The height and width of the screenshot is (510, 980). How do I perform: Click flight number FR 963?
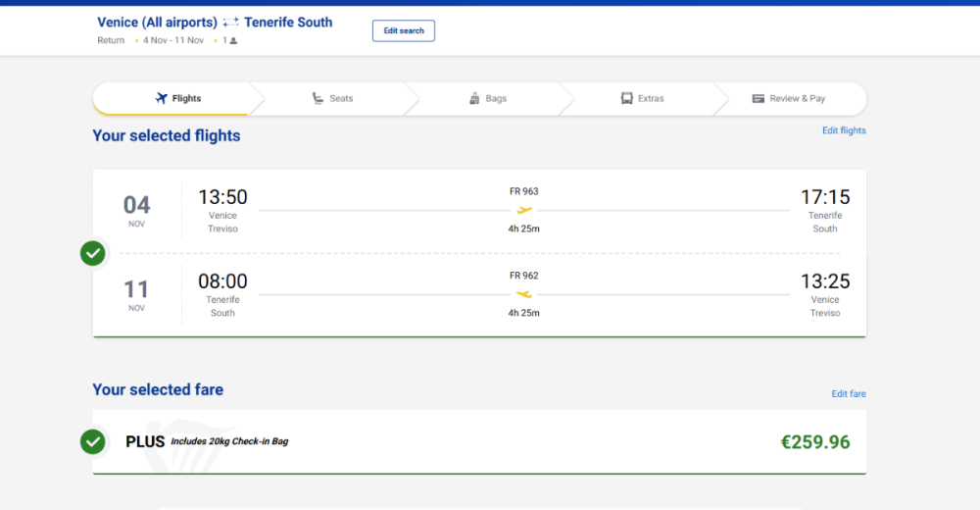[x=523, y=191]
